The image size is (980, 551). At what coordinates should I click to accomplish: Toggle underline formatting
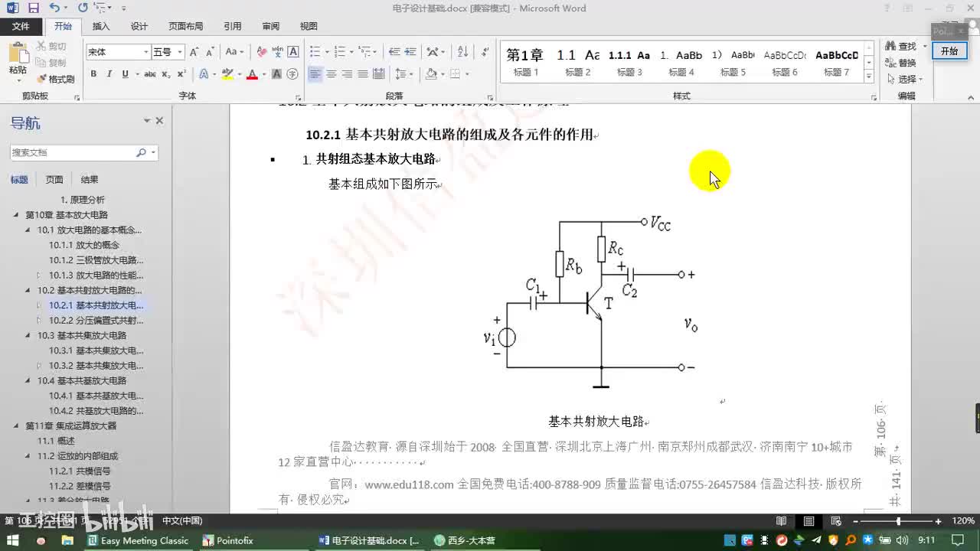(x=124, y=74)
